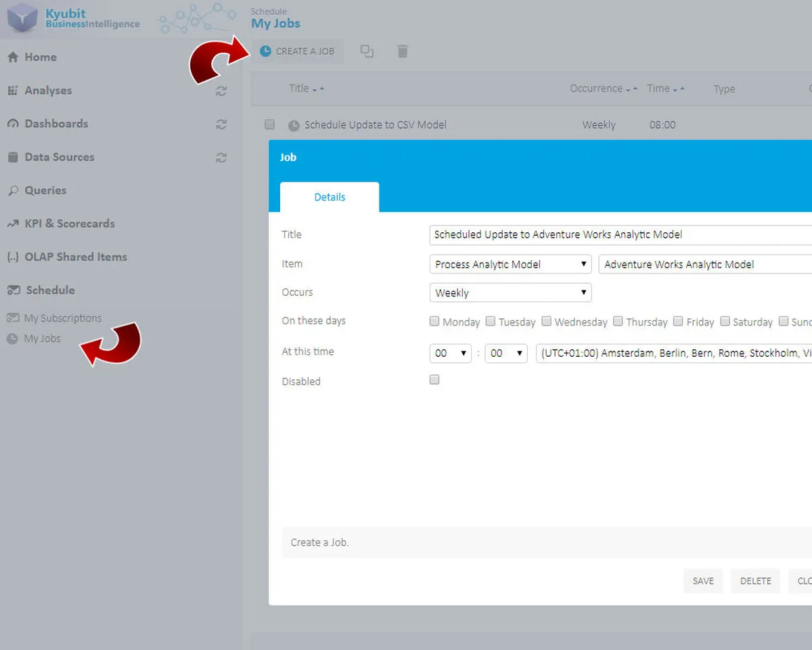This screenshot has height=650, width=812.
Task: Open the Data Sources menu item
Action: (60, 157)
